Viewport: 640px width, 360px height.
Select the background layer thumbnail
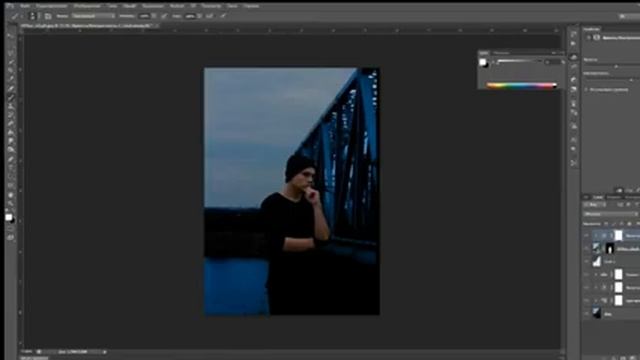point(597,313)
